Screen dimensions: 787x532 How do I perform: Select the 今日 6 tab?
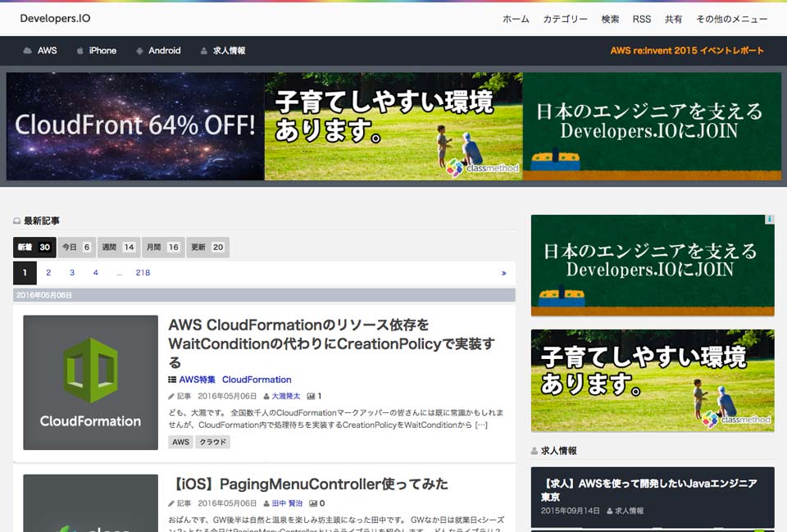pos(76,247)
